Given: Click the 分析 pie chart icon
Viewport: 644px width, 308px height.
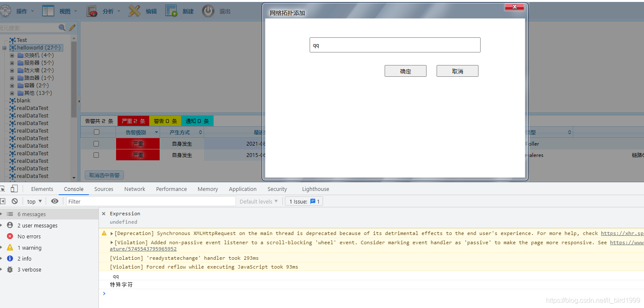Looking at the screenshot, I should (x=92, y=10).
